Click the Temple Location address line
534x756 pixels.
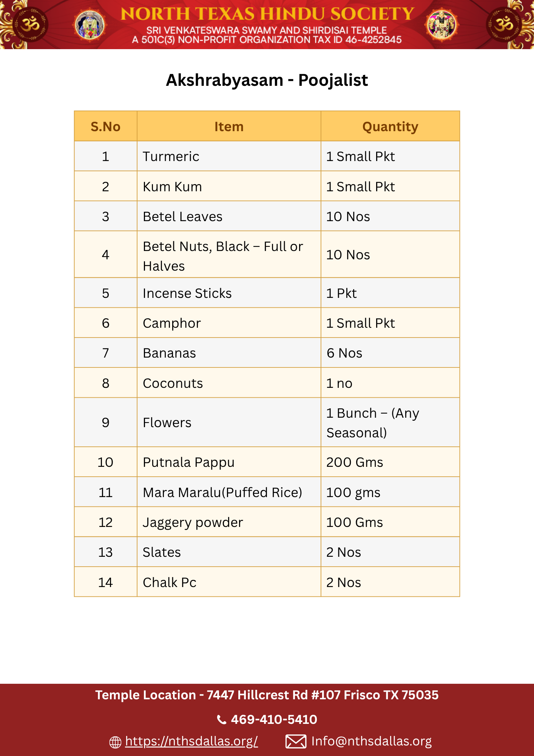click(x=267, y=695)
